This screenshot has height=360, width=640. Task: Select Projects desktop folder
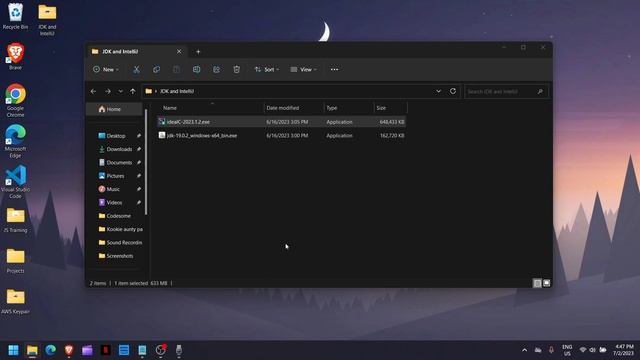16,261
